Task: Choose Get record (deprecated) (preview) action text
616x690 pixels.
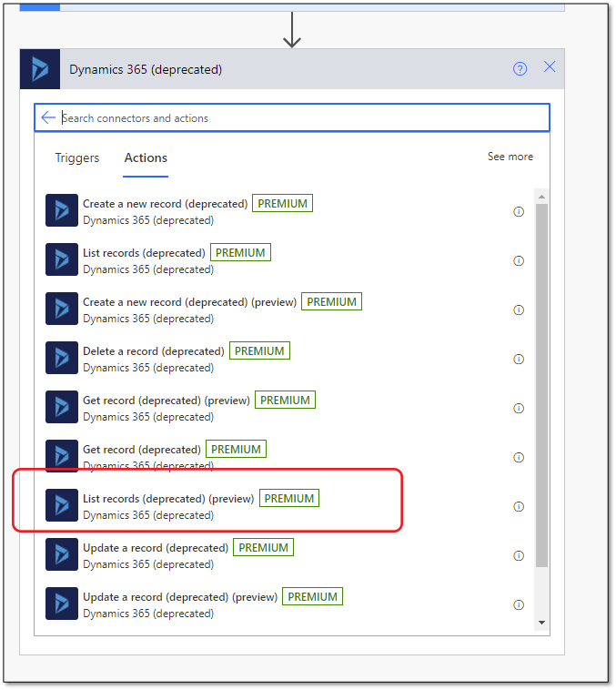Action: [167, 401]
